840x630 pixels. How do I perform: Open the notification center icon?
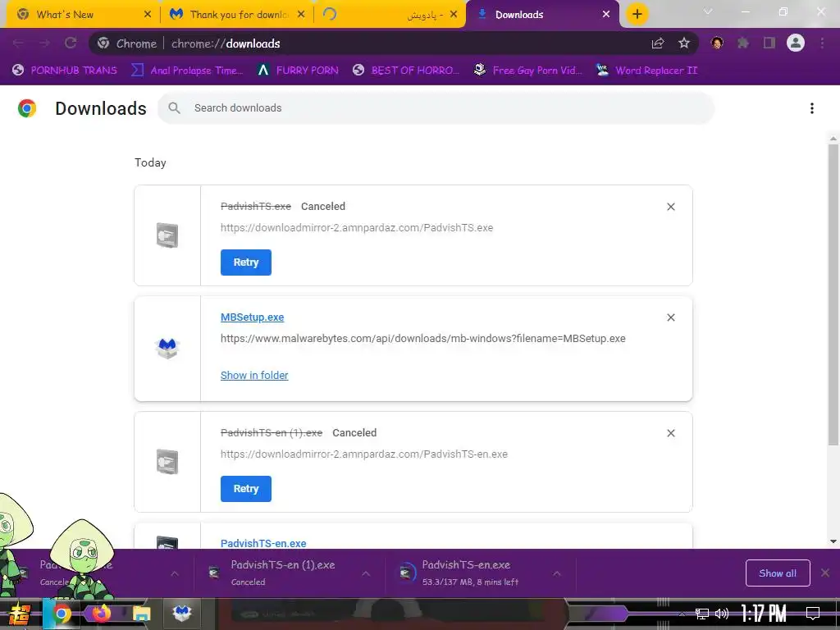813,614
